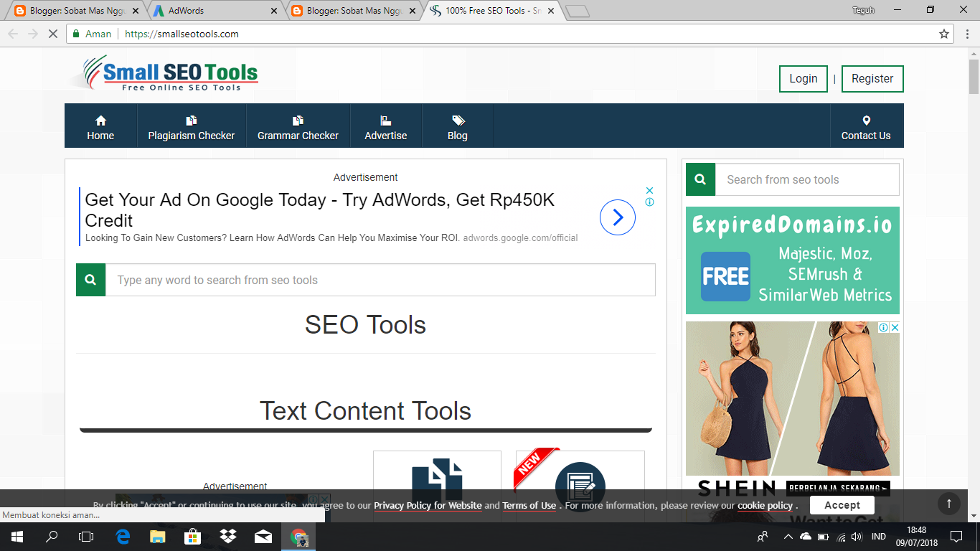Close the 100% Free SEO Tools tab
This screenshot has height=551, width=980.
click(550, 11)
